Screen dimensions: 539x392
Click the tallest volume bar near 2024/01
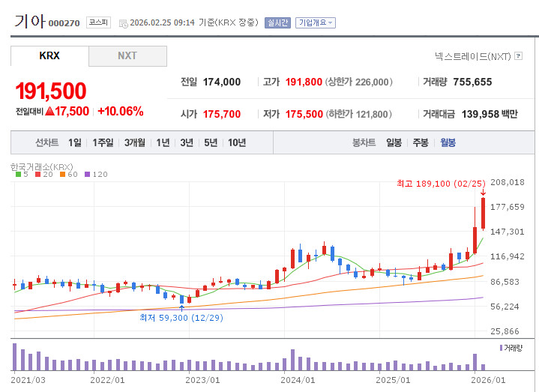click(x=292, y=360)
